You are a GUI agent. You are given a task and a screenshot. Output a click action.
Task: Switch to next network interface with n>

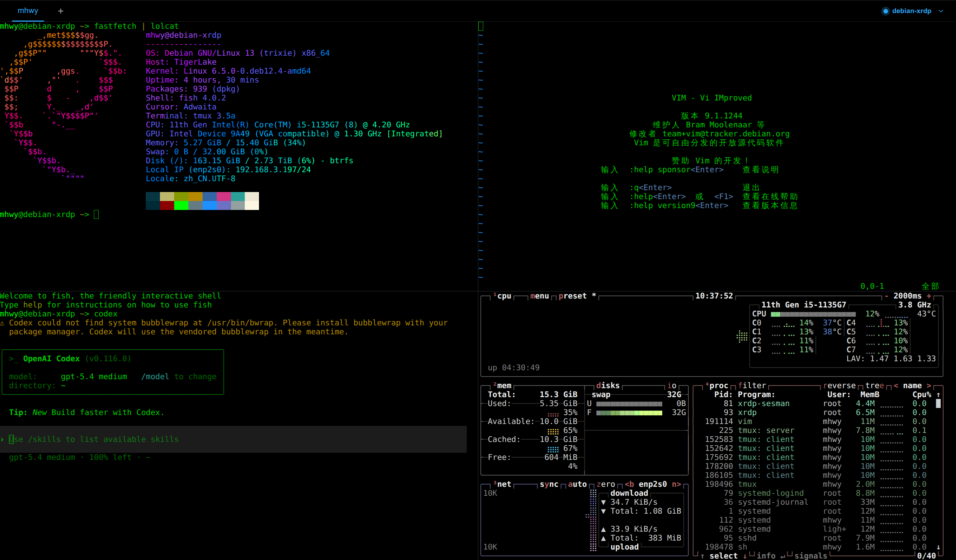[676, 484]
